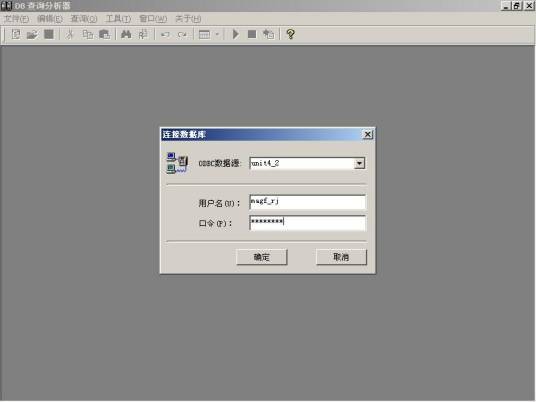This screenshot has width=536, height=402.
Task: Minimize the DB 查询分析器 window
Action: (506, 6)
